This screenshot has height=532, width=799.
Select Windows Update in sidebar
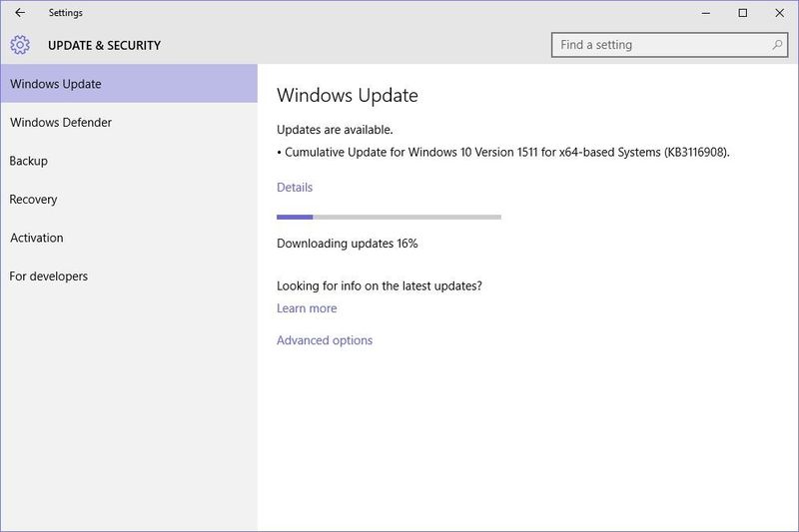coord(129,84)
